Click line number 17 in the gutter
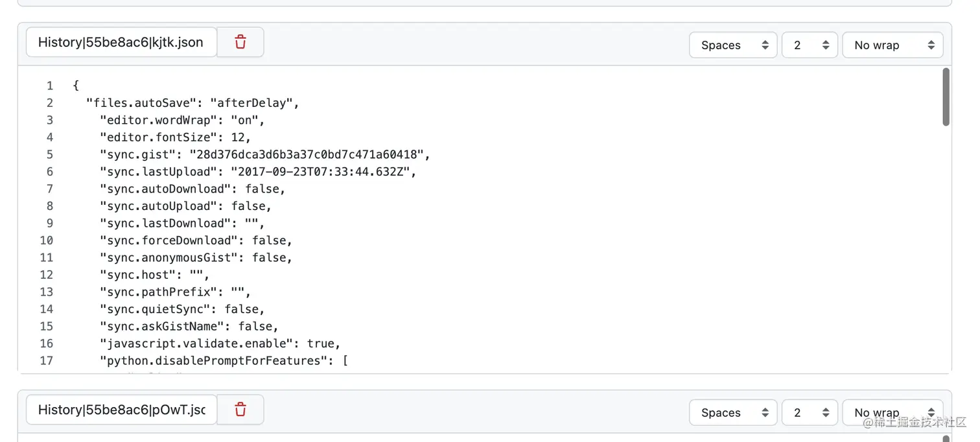The image size is (980, 442). 47,360
